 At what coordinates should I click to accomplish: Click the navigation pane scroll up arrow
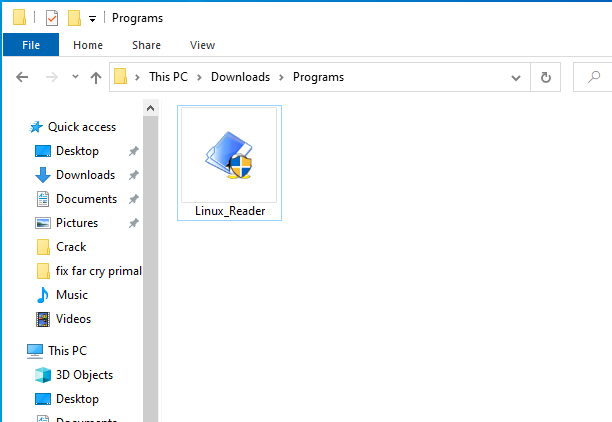coord(150,109)
